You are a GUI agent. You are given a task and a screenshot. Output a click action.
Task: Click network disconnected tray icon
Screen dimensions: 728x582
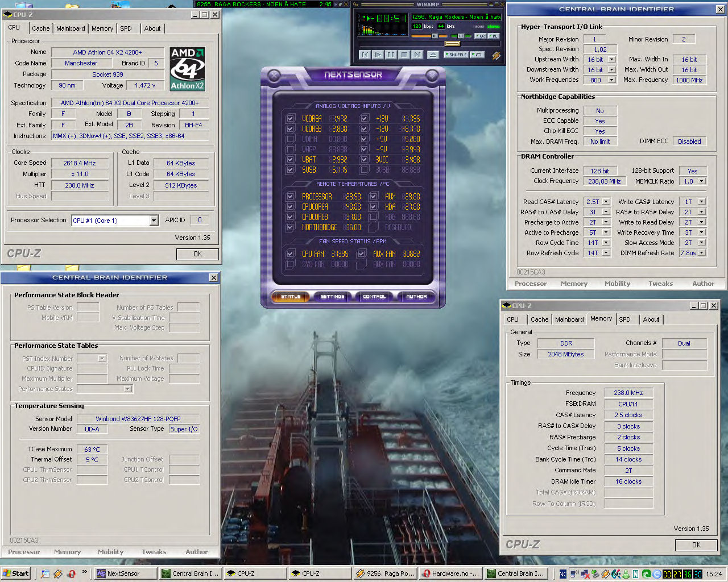[585, 574]
